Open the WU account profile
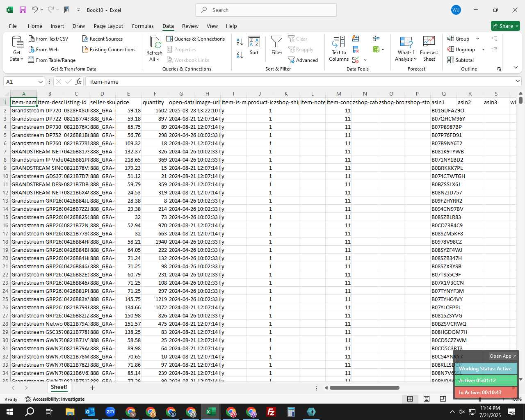The height and width of the screenshot is (420, 525). point(456,10)
